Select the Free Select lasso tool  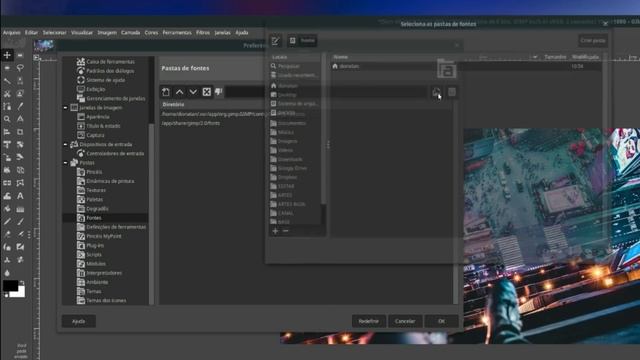pos(20,68)
